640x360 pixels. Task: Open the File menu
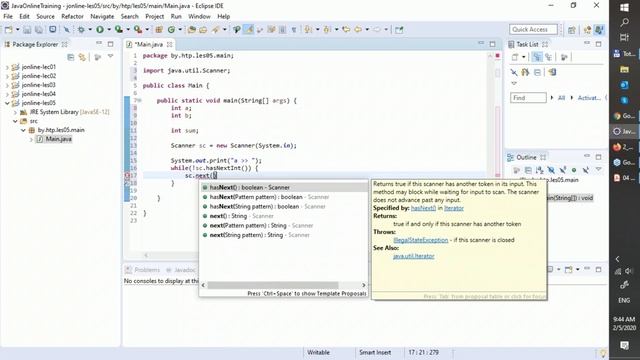[8, 16]
